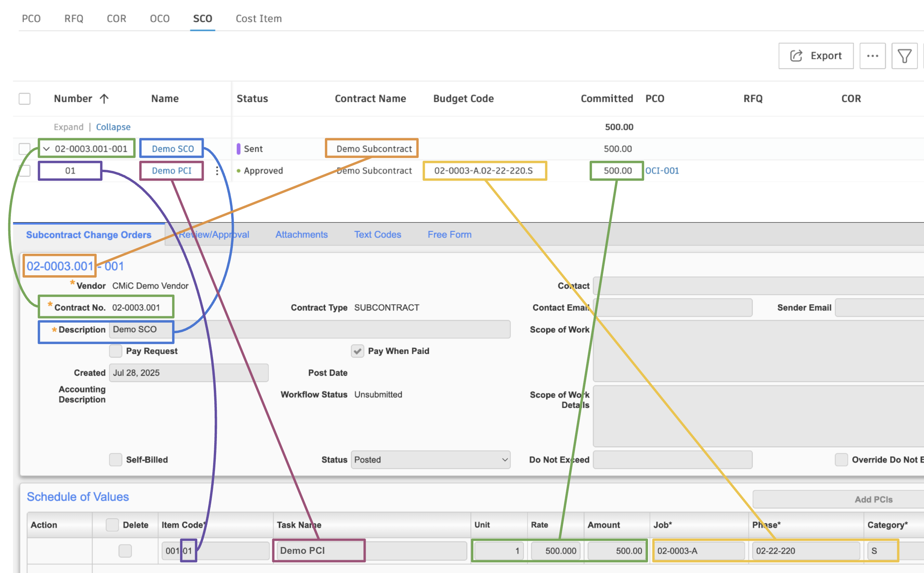
Task: Click the Collapse link
Action: coord(113,127)
